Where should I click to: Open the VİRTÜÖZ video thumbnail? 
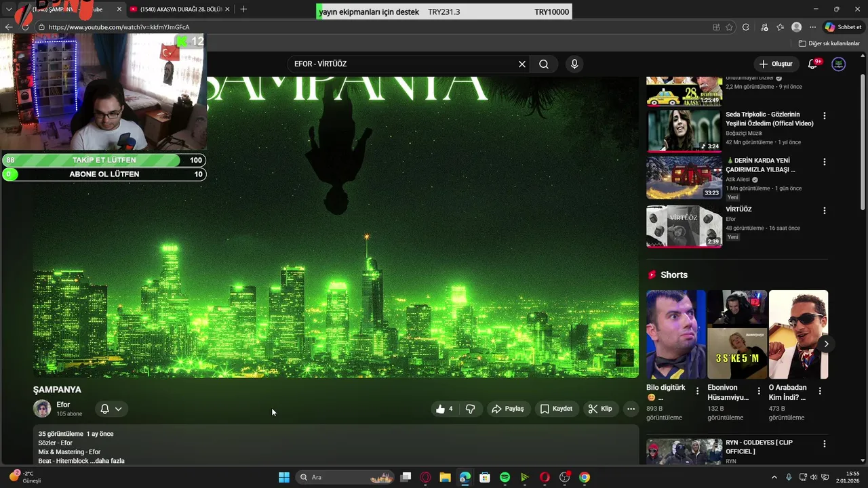[684, 226]
